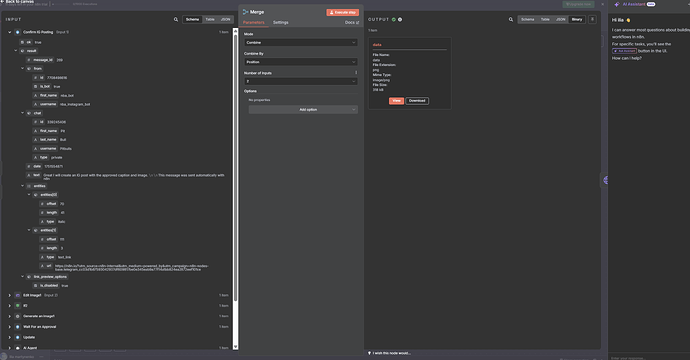Click the string type icon of url field

pyautogui.click(x=42, y=266)
